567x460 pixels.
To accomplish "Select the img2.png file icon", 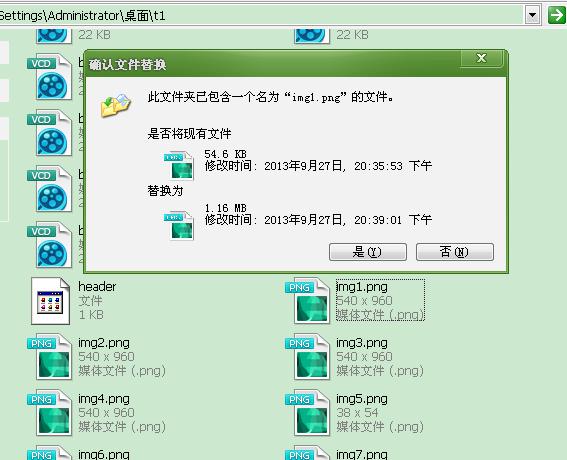I will pos(50,357).
